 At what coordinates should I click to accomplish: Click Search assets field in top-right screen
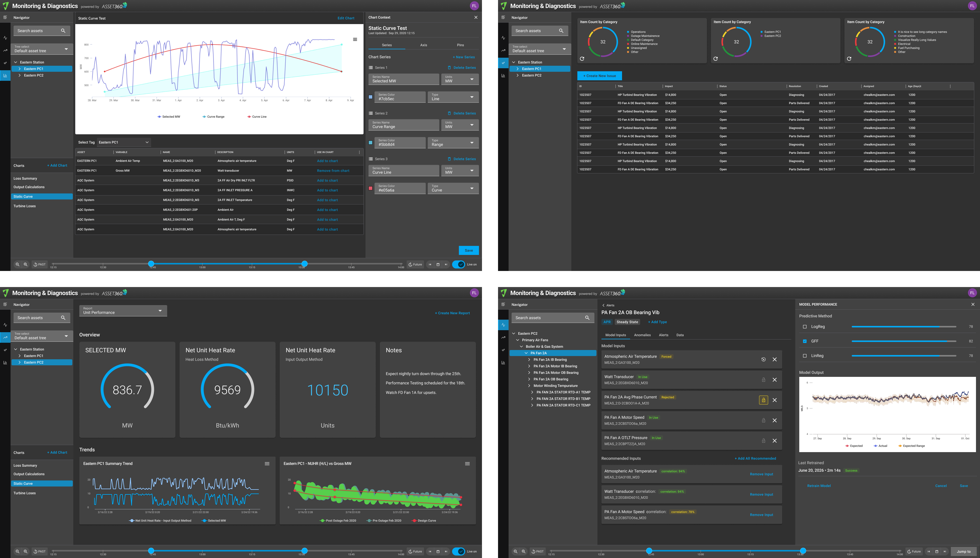[x=539, y=31]
